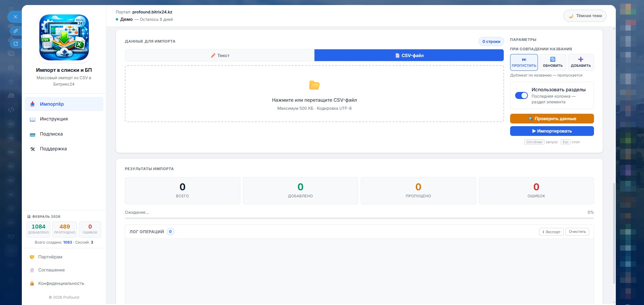644x305 pixels.
Task: Select the CSV-файл tab
Action: [409, 55]
